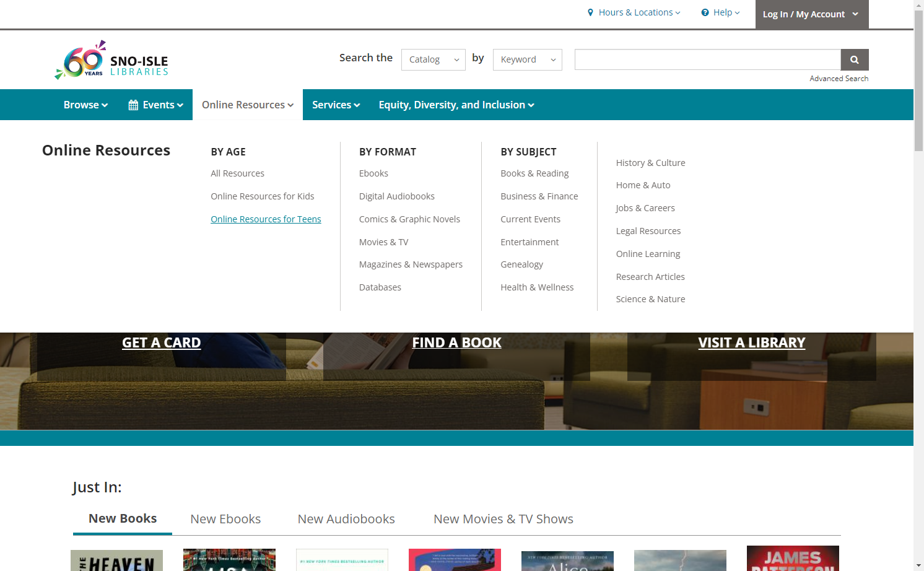Screen dimensions: 924x571
Task: Open Comics & Graphic Novels
Action: coord(410,219)
